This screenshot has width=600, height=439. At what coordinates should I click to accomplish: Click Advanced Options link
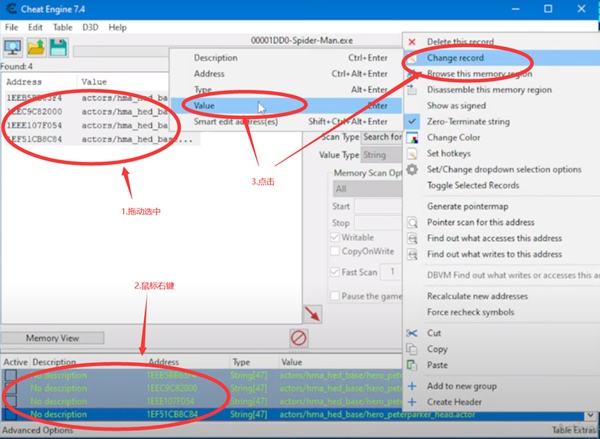37,430
